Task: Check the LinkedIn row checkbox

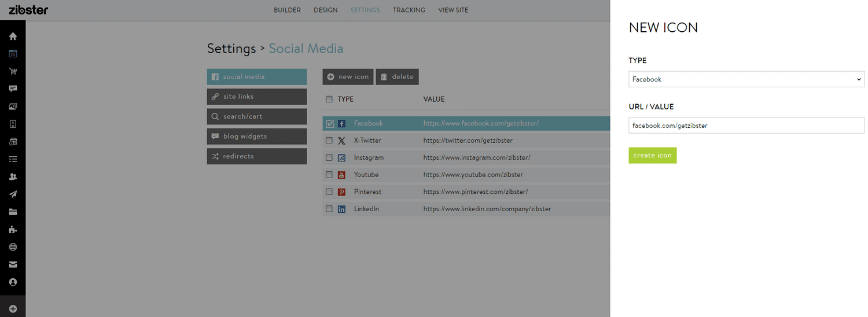Action: coord(329,209)
